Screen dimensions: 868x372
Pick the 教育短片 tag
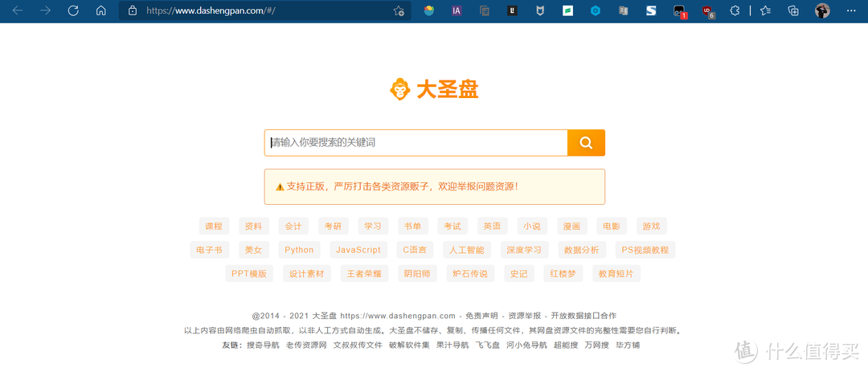(616, 273)
